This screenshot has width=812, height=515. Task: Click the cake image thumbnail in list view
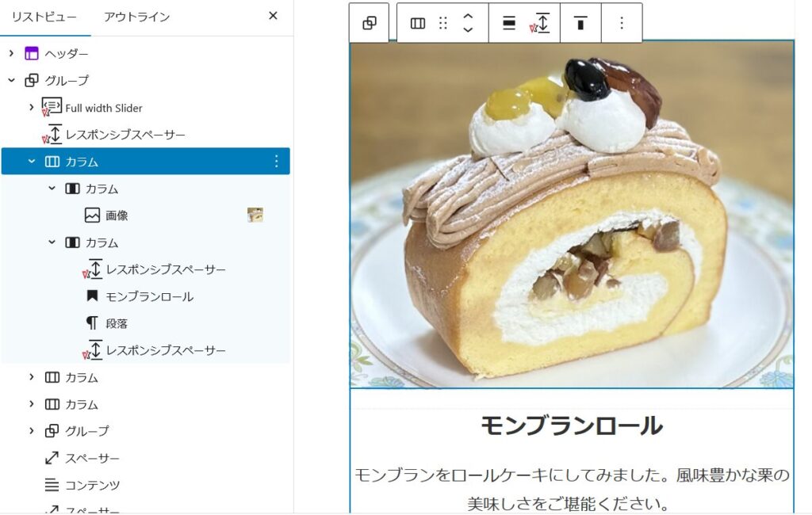255,215
